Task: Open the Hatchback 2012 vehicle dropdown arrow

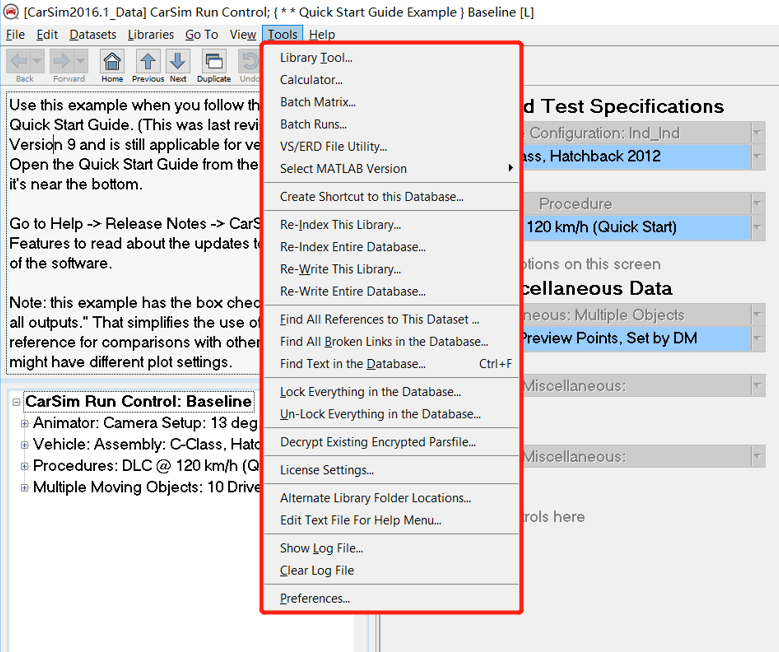Action: [758, 157]
